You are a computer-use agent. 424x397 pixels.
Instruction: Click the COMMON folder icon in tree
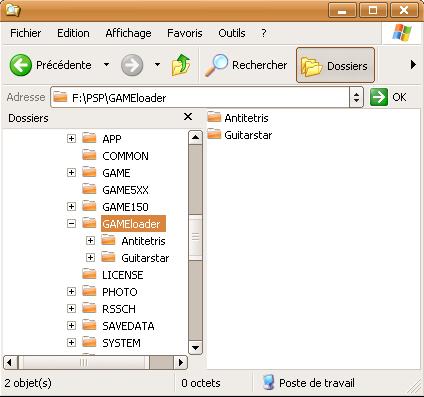(89, 155)
